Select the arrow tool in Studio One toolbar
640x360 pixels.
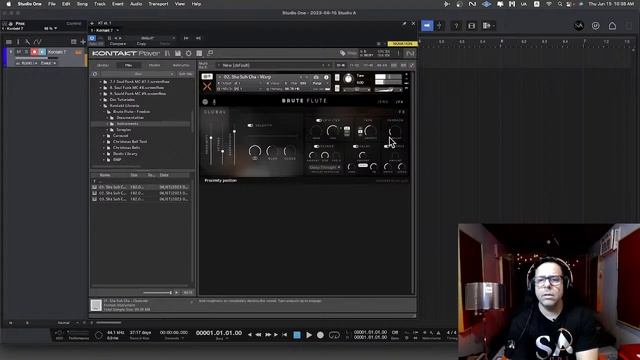point(427,26)
